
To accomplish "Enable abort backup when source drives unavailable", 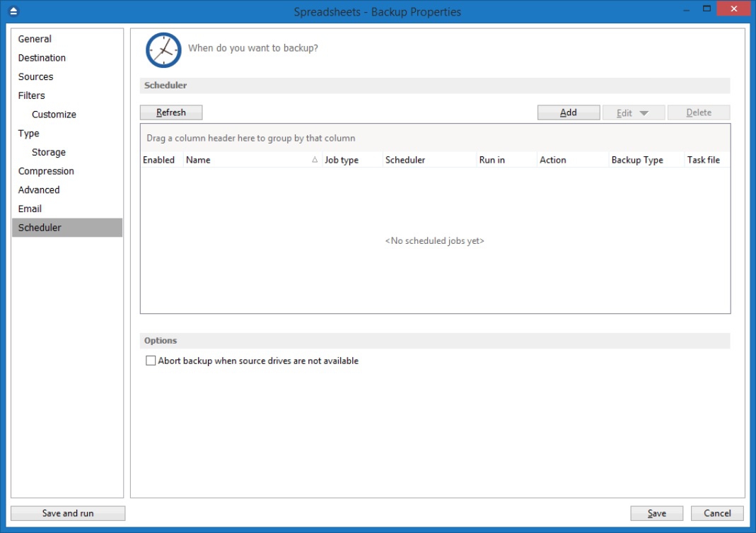I will (151, 361).
